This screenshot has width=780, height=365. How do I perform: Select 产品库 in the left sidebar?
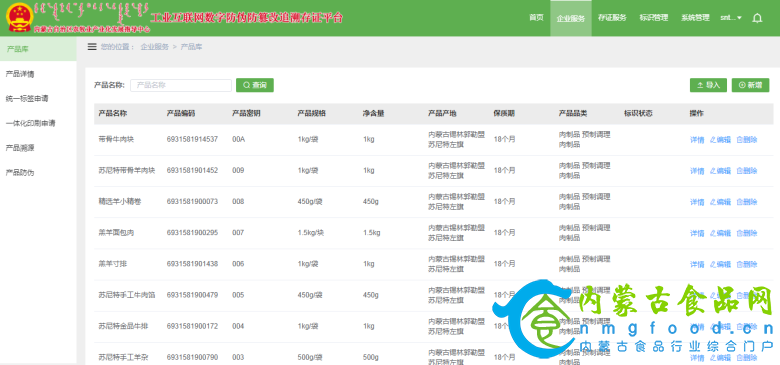coord(38,49)
